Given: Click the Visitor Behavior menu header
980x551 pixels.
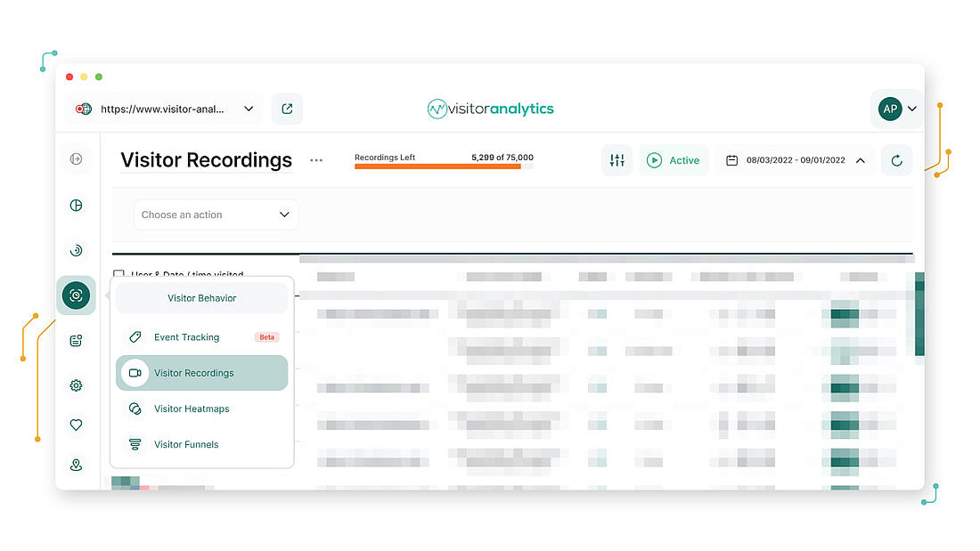Looking at the screenshot, I should [x=202, y=298].
